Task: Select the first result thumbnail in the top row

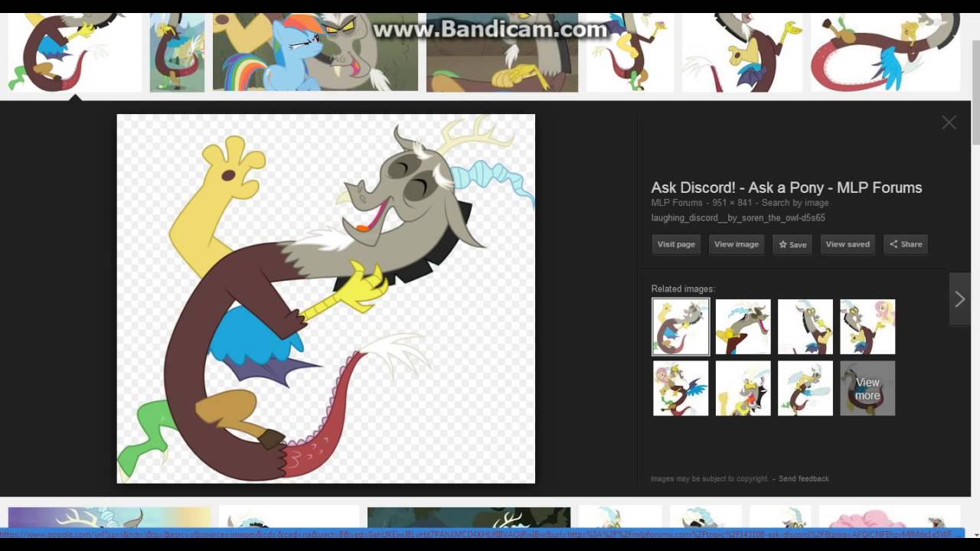Action: click(x=74, y=52)
